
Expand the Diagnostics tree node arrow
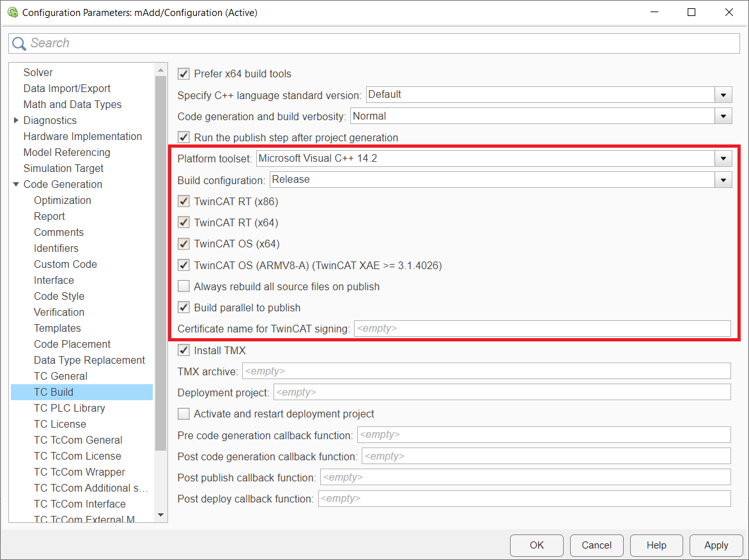[x=16, y=120]
